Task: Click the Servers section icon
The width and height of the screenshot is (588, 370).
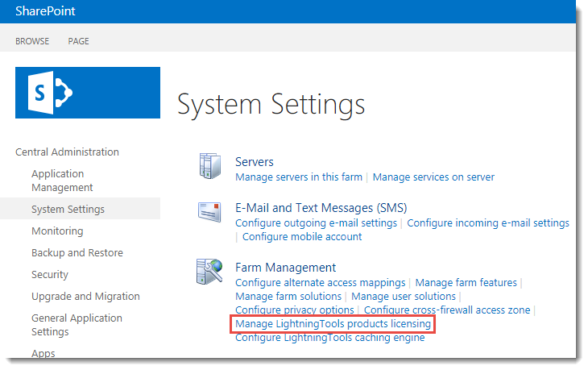Action: [x=210, y=165]
